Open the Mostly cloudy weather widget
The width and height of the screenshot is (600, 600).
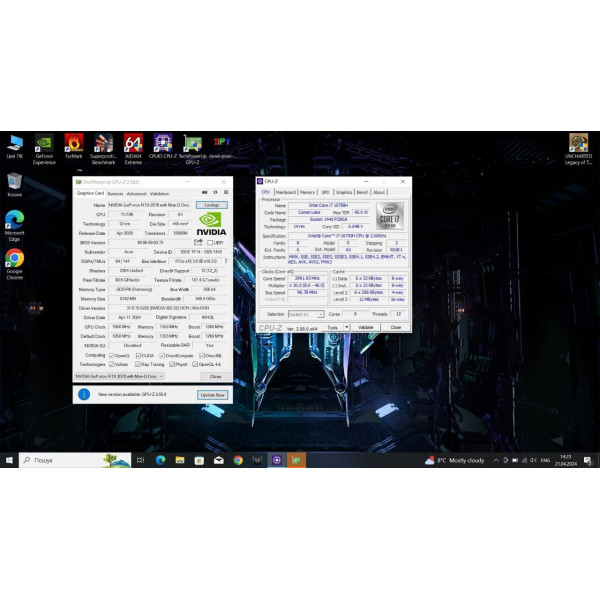[455, 460]
